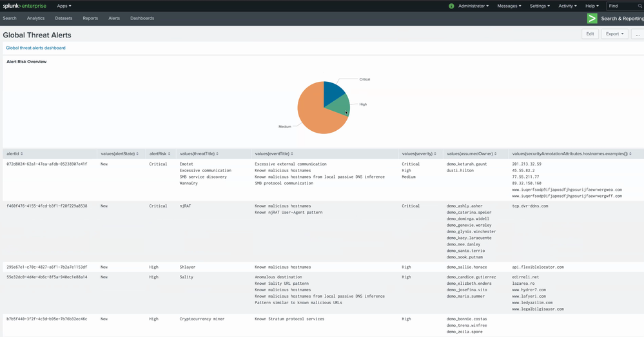The height and width of the screenshot is (337, 644).
Task: Click hostname tcp.dvr-ddns.com
Action: click(x=530, y=206)
